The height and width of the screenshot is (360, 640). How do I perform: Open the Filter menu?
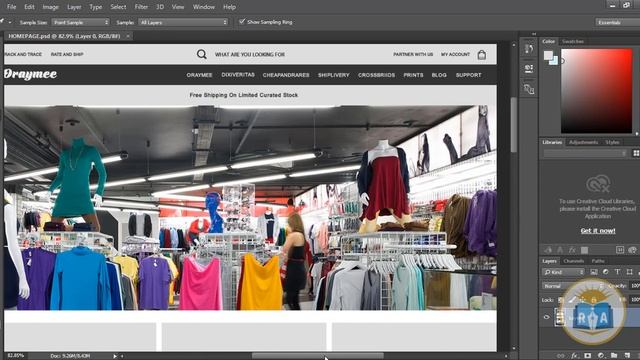click(x=141, y=7)
